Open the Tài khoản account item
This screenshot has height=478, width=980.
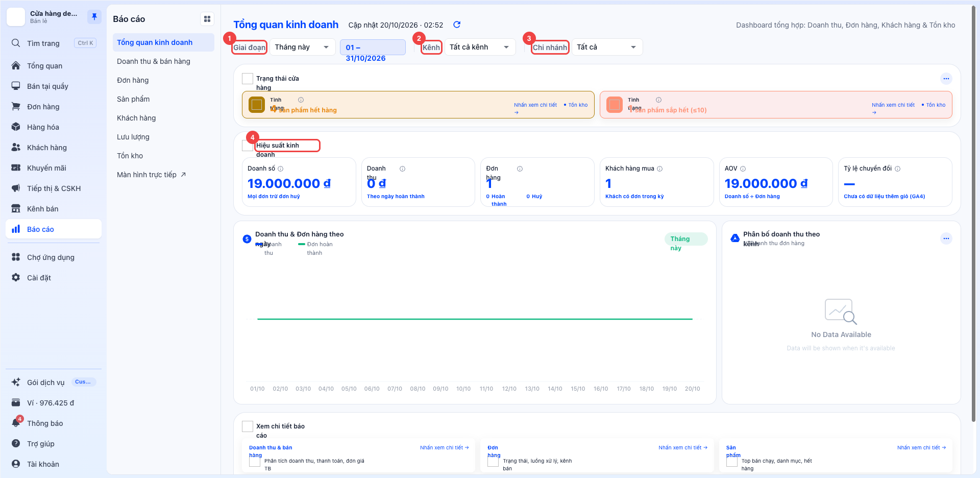(x=54, y=464)
